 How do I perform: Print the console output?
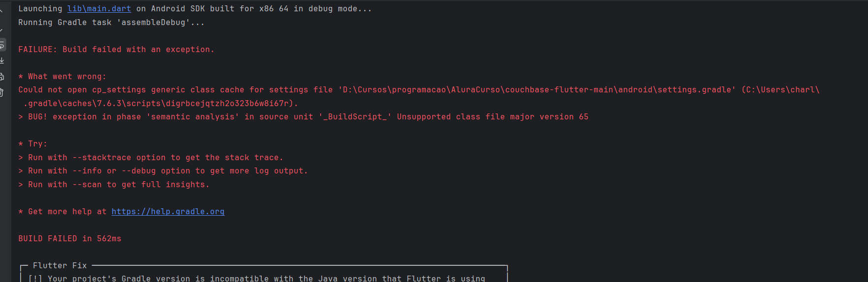click(x=2, y=76)
